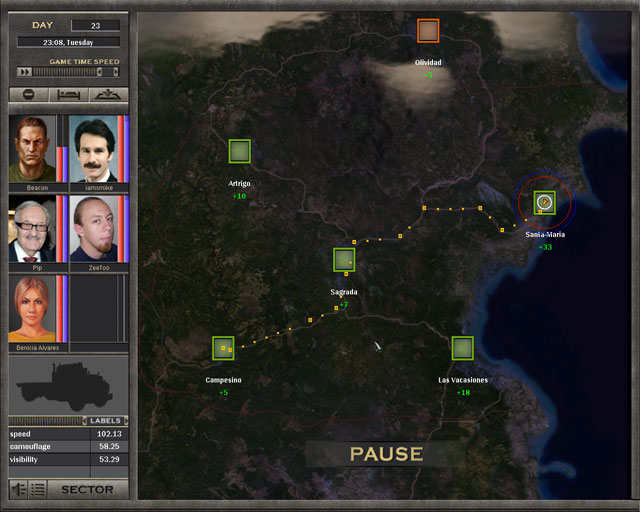Click the Sagrada town marker
This screenshot has height=512, width=640.
pos(344,260)
